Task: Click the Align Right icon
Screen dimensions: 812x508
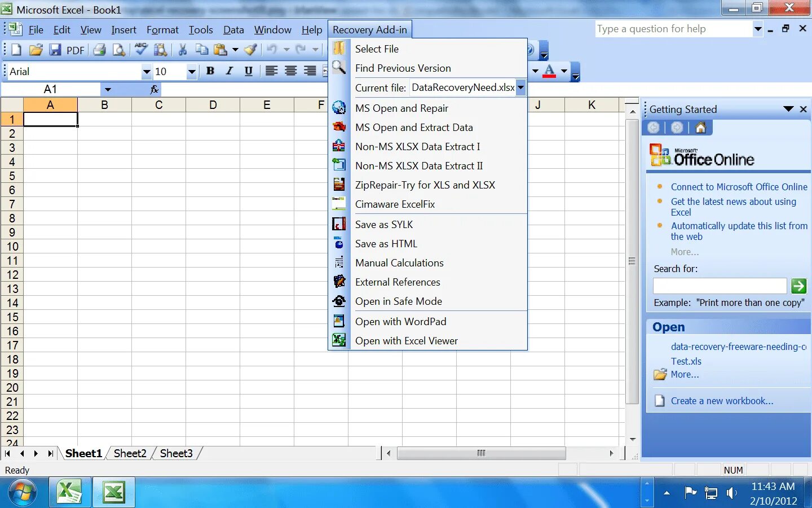Action: tap(310, 71)
